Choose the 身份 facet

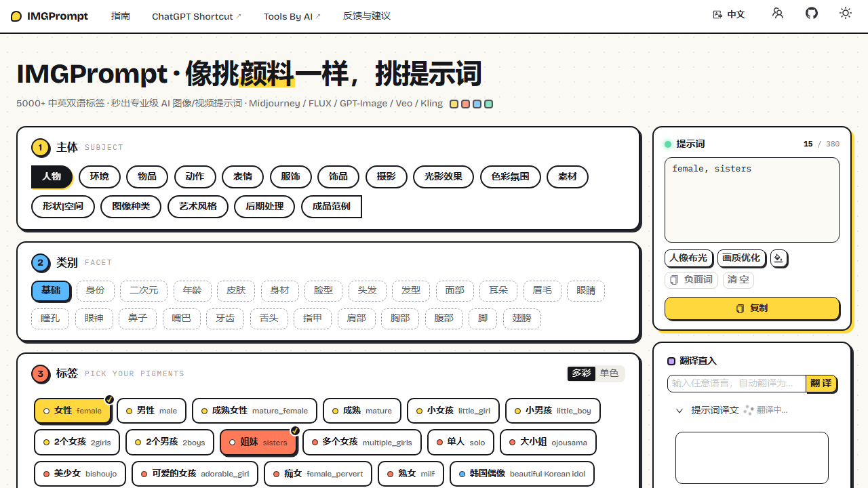coord(96,291)
